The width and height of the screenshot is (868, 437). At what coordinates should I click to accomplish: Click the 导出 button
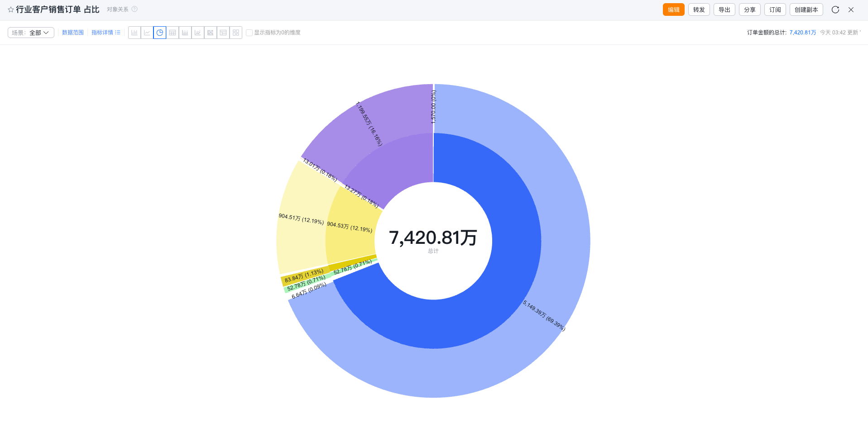(x=724, y=9)
